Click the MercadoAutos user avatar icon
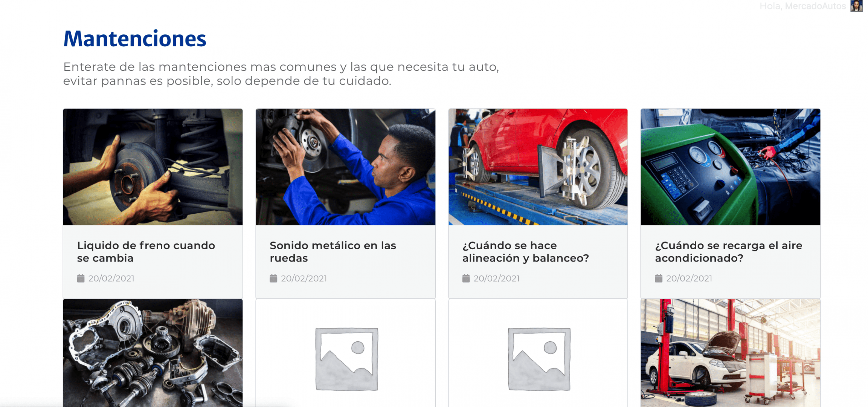Screen dimensions: 868x407 856,6
